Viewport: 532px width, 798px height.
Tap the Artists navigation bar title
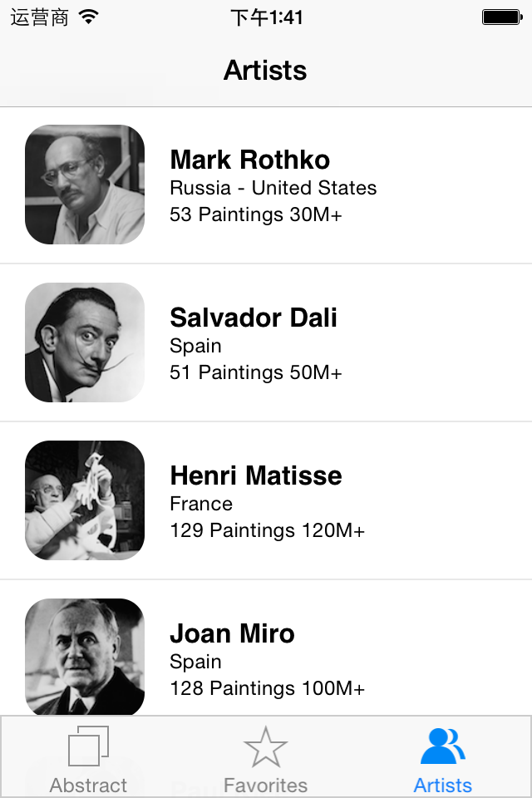tap(265, 71)
